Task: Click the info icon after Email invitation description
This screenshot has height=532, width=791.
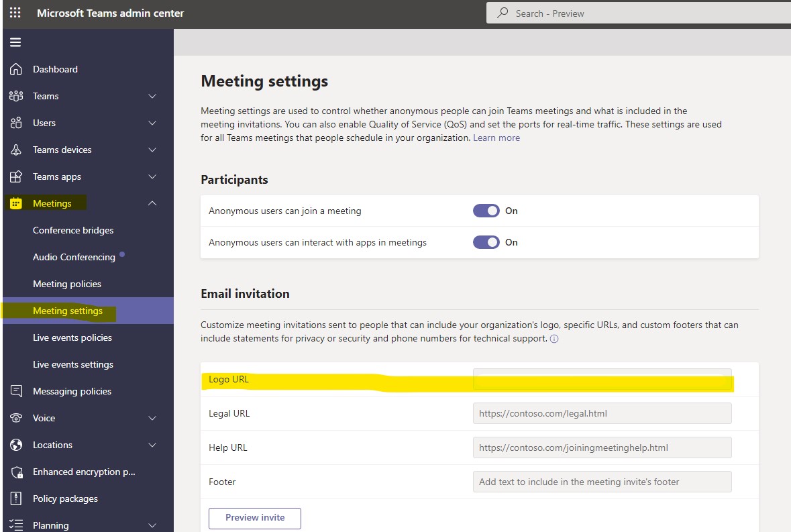Action: point(554,339)
